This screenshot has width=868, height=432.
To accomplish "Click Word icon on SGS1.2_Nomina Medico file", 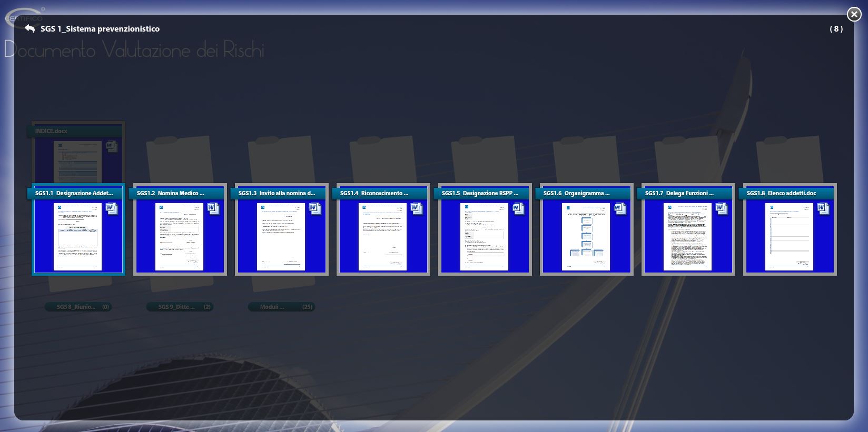I will (213, 209).
